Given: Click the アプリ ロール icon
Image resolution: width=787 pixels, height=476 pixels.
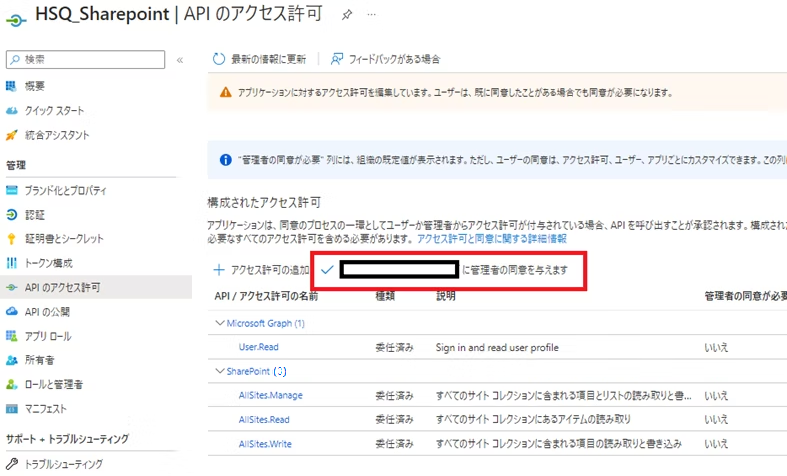Looking at the screenshot, I should click(12, 336).
